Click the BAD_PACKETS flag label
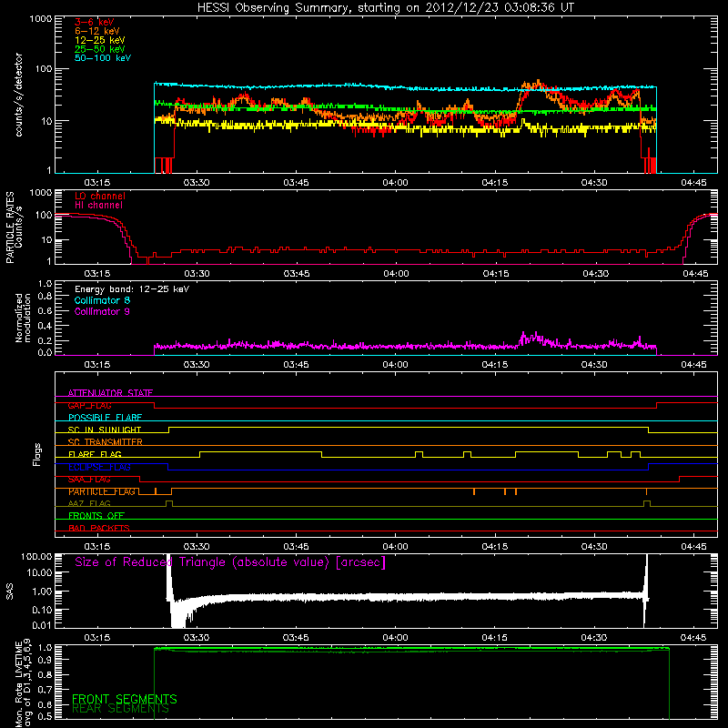 click(99, 528)
